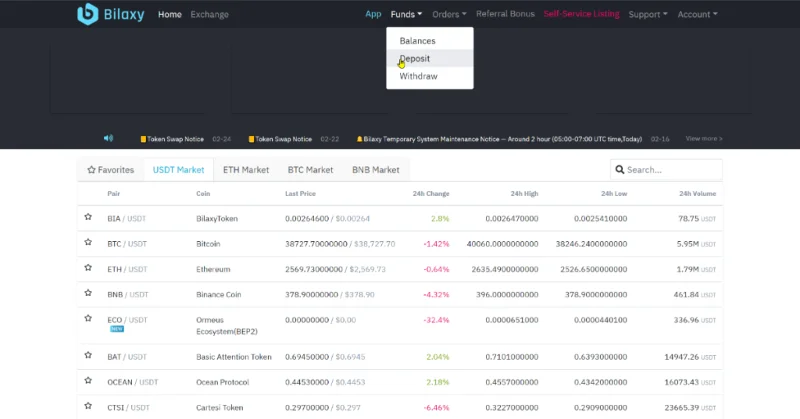Screen dimensions: 800x419
Task: Open the Self-Service Listing link
Action: point(581,14)
